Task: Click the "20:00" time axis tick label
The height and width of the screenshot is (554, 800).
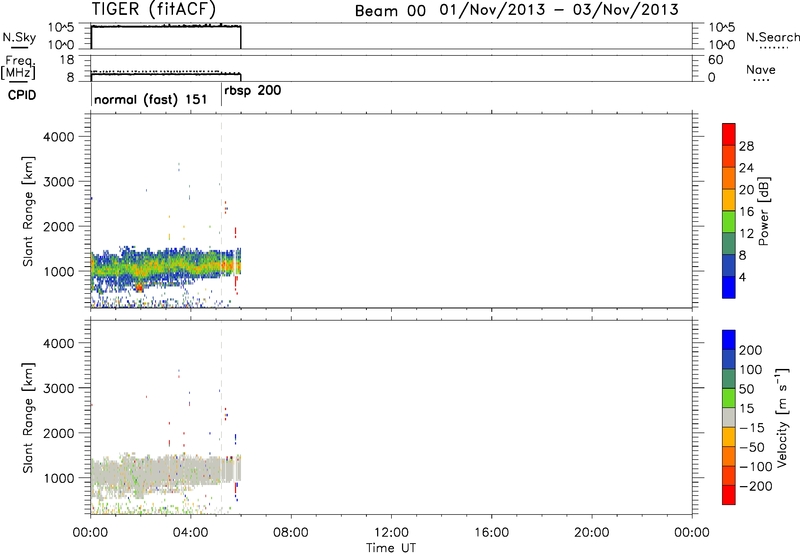Action: [592, 532]
